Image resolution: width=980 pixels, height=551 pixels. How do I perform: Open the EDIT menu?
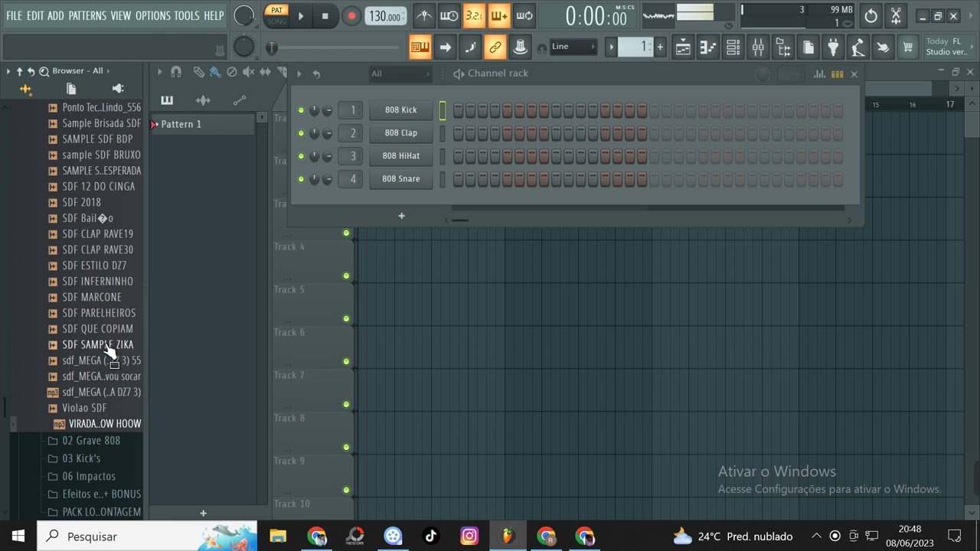point(35,15)
